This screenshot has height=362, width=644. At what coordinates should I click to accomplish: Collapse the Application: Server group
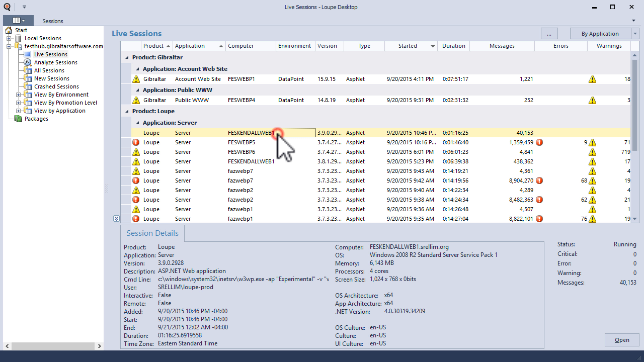click(x=137, y=123)
